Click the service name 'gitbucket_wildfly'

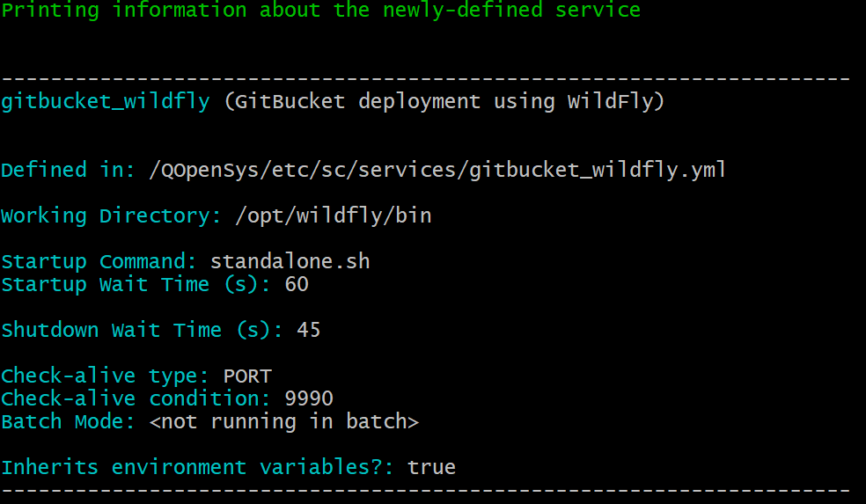point(106,101)
